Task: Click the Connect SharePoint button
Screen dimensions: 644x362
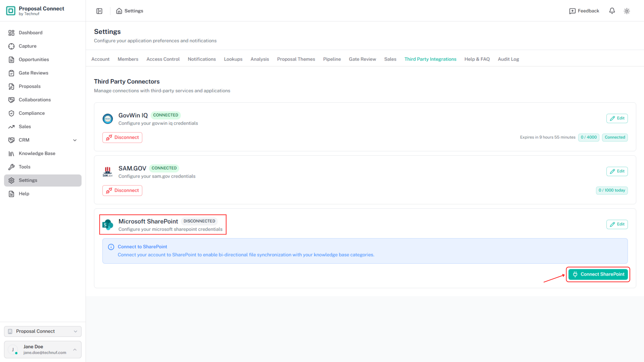Action: [x=598, y=274]
